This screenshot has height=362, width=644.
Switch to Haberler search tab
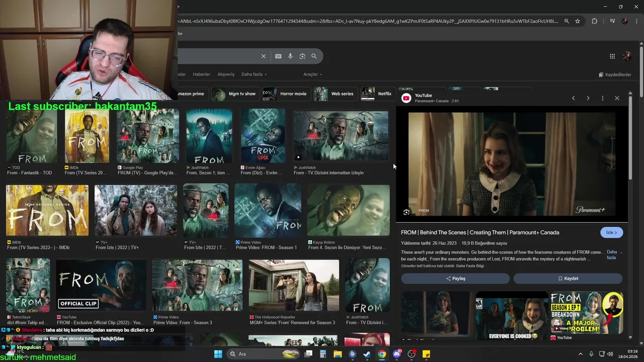pos(201,74)
